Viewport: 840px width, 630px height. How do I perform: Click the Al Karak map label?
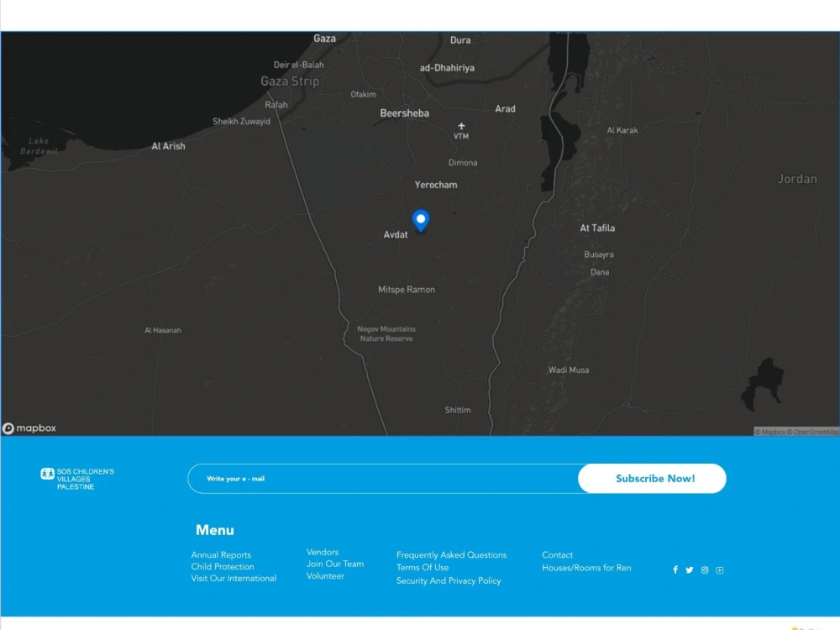tap(622, 130)
